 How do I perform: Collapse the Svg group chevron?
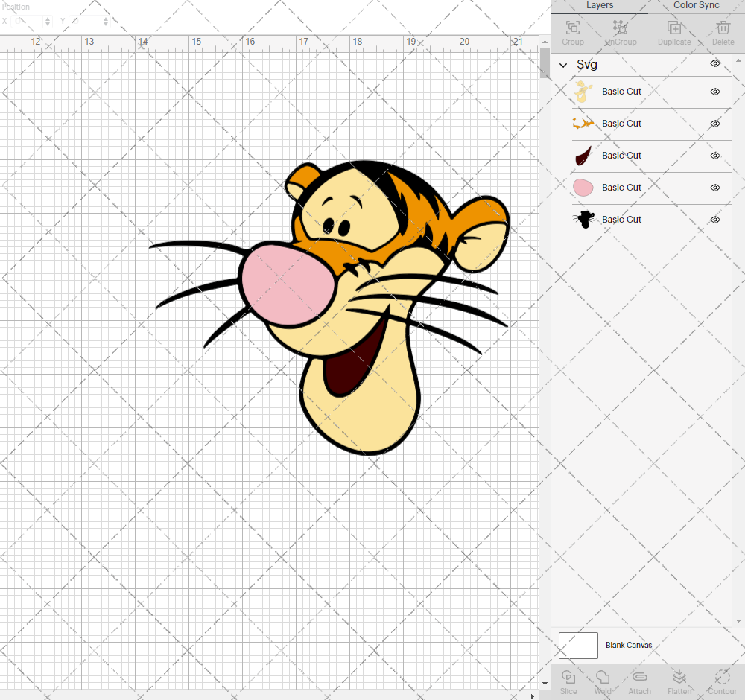[x=563, y=65]
